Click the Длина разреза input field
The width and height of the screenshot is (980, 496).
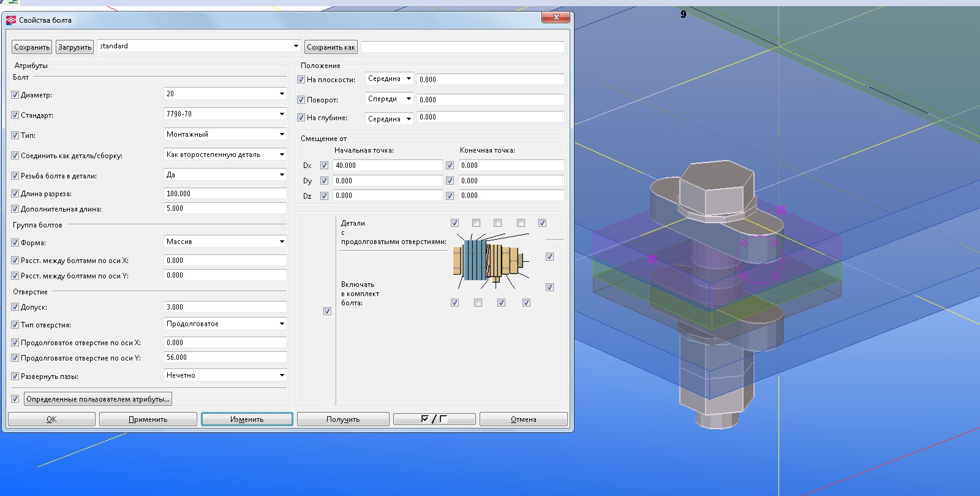point(225,194)
